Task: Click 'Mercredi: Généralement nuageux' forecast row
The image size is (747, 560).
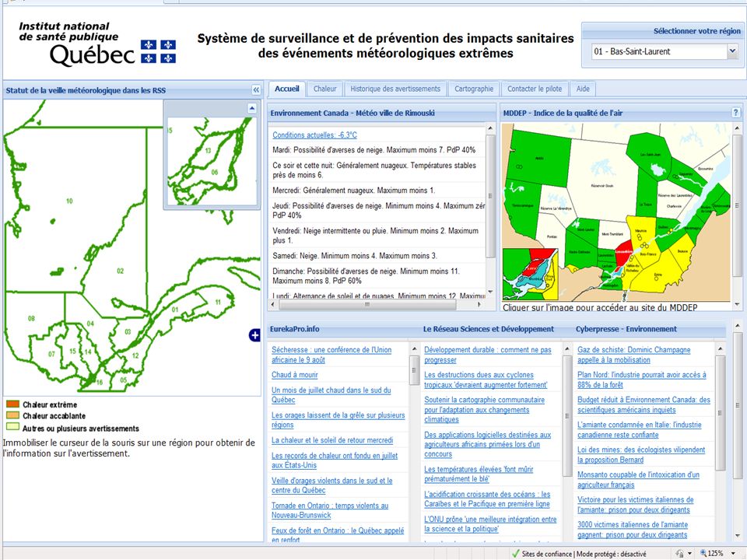Action: pyautogui.click(x=377, y=190)
